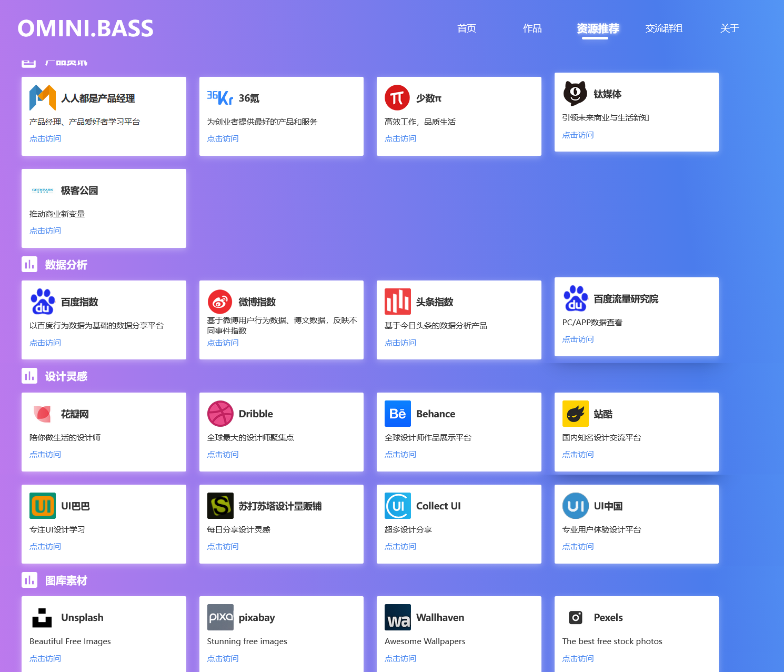The height and width of the screenshot is (672, 784).
Task: Click the 人人都是产品经理 logo icon
Action: [43, 98]
